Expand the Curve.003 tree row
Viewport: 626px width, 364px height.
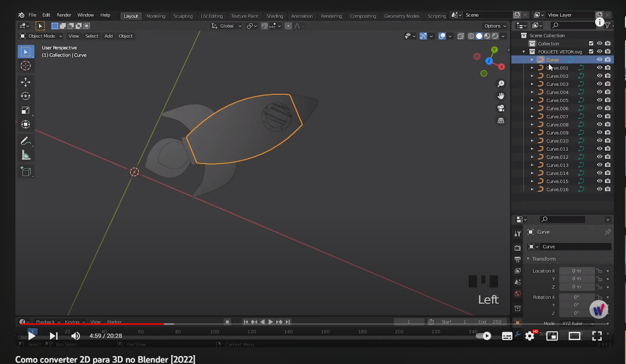click(532, 84)
